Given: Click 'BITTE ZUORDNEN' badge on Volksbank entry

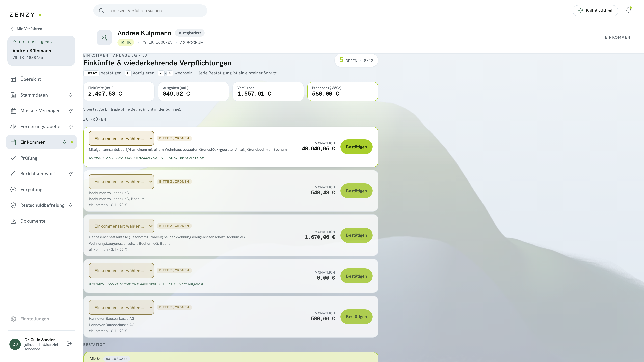Looking at the screenshot, I should 174,182.
